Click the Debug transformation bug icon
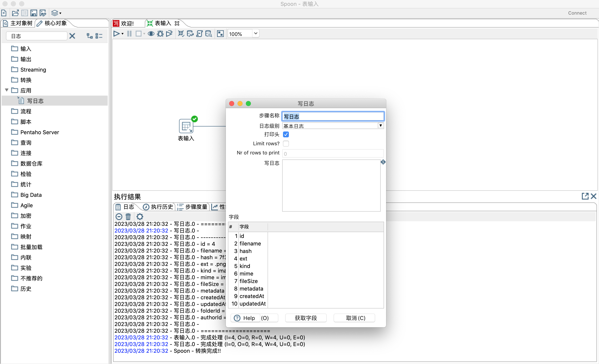Viewport: 599px width, 364px height. pyautogui.click(x=160, y=34)
